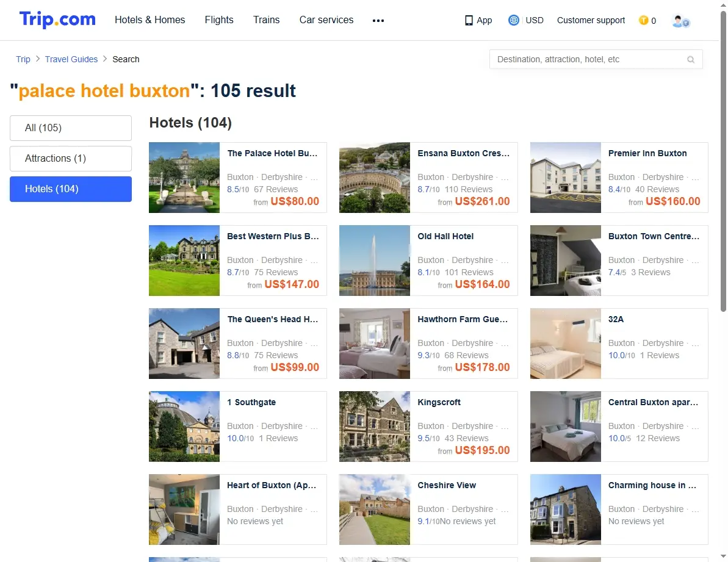Click Customer support link
Image resolution: width=728 pixels, height=562 pixels.
pos(591,20)
